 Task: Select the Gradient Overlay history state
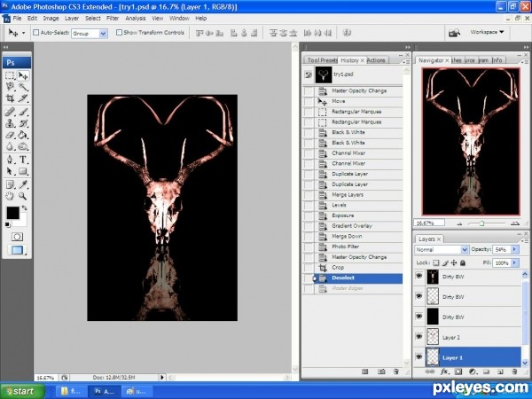pyautogui.click(x=352, y=226)
